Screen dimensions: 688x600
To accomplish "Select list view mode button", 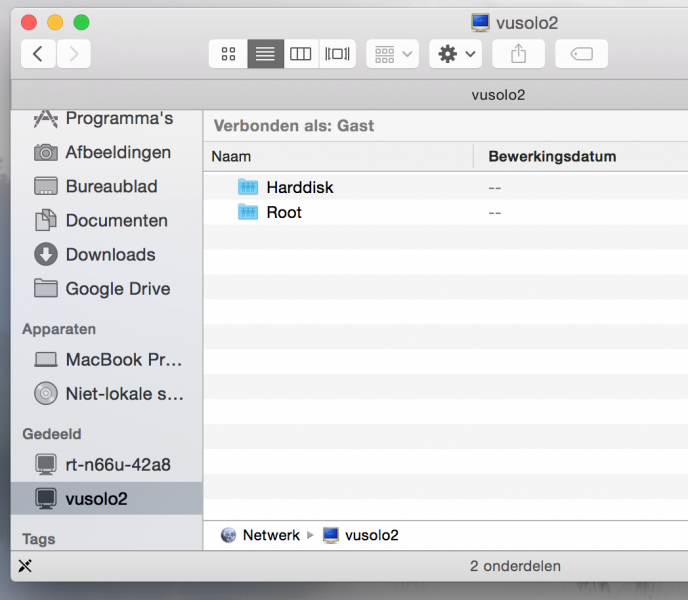I will 265,54.
